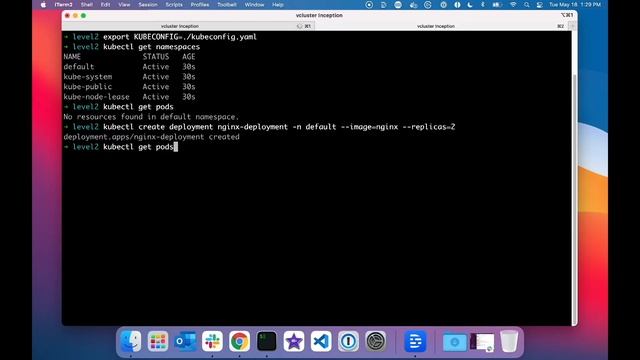Image resolution: width=640 pixels, height=360 pixels.
Task: Open the Apple menu
Action: click(43, 5)
